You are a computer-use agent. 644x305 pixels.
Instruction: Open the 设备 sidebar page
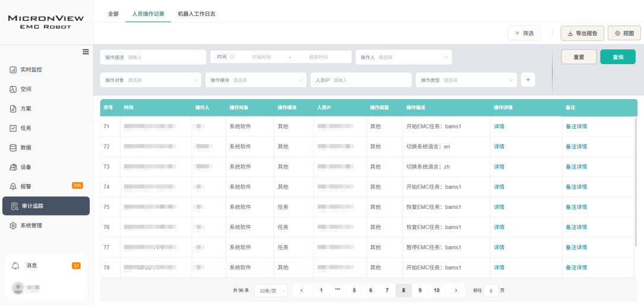click(26, 167)
